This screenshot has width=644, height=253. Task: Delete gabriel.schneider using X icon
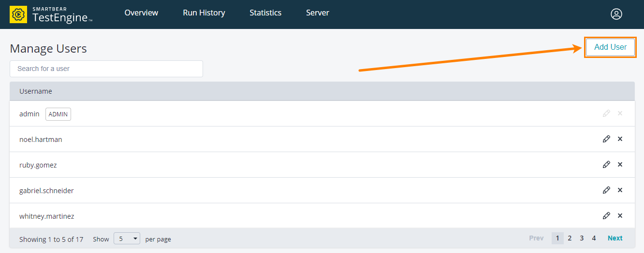click(620, 190)
